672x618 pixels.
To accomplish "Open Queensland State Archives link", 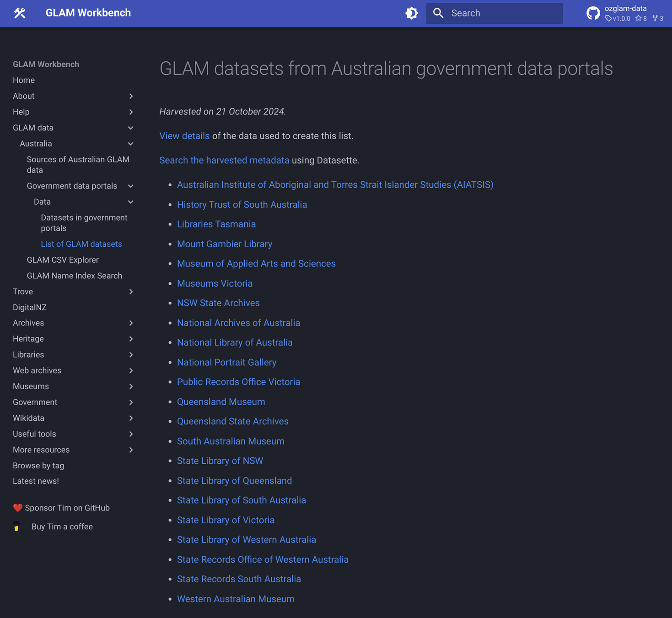I will tap(233, 421).
